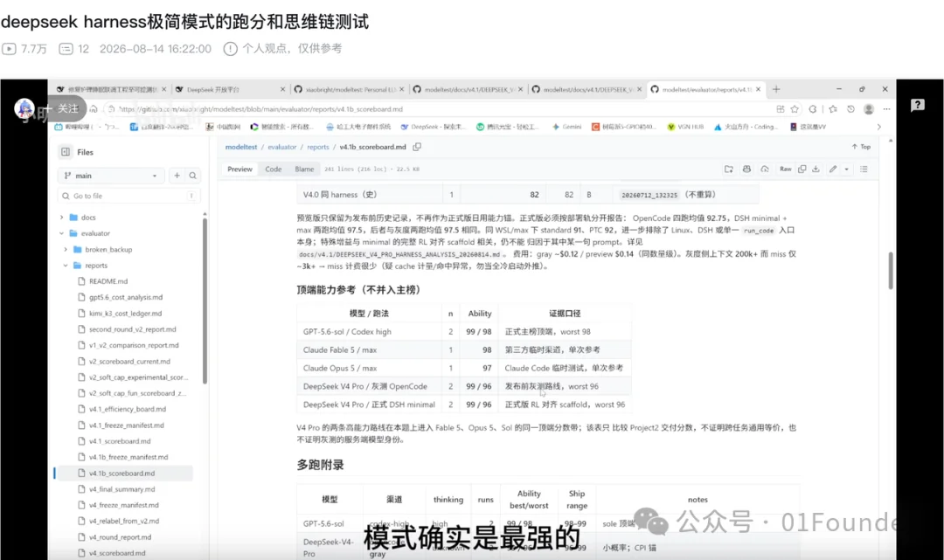Click the 关注 follow button
This screenshot has height=560, width=944.
(63, 109)
